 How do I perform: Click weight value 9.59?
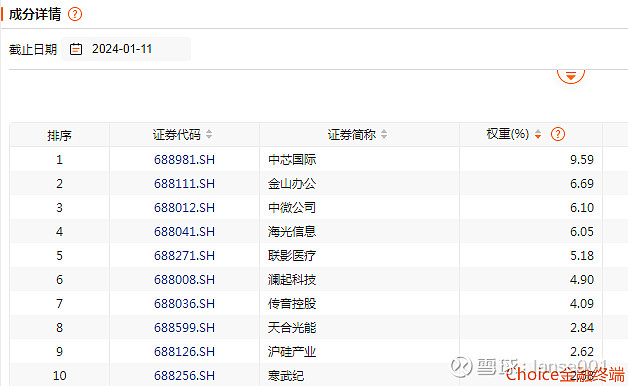click(x=582, y=160)
